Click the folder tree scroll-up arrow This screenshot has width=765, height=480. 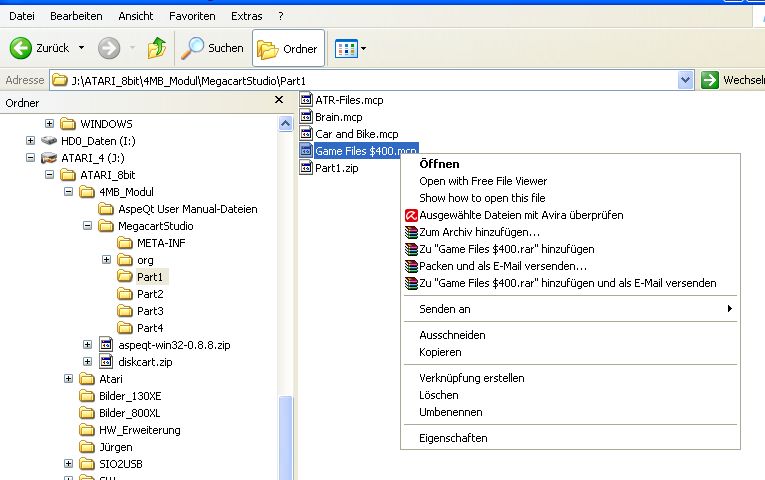pos(285,123)
